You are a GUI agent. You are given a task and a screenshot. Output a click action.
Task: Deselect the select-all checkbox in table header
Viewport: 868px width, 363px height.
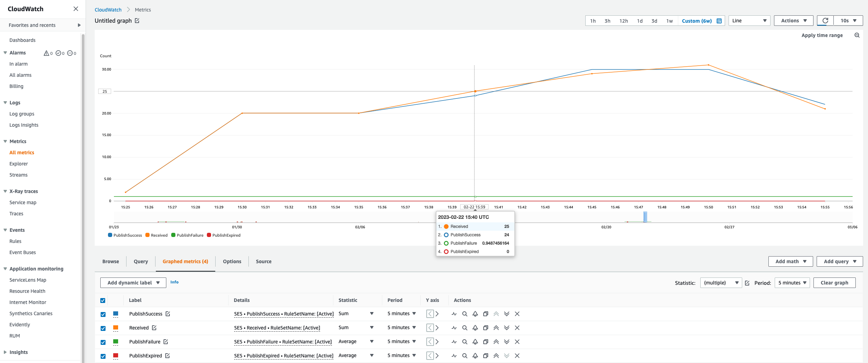coord(103,300)
